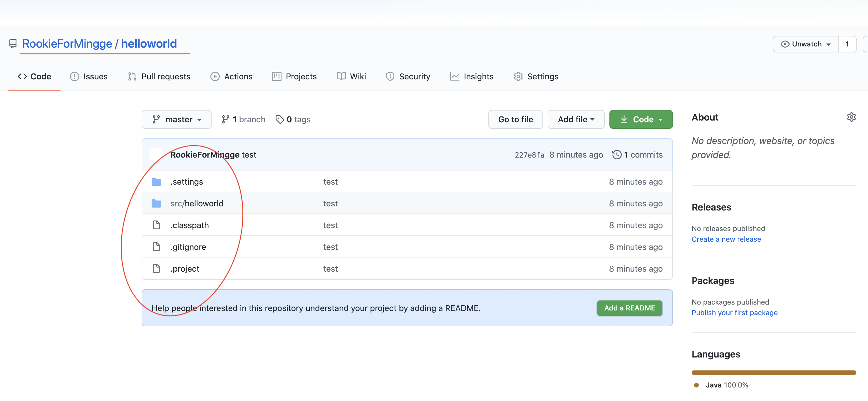The image size is (868, 401).
Task: Open the .settings folder
Action: (187, 182)
